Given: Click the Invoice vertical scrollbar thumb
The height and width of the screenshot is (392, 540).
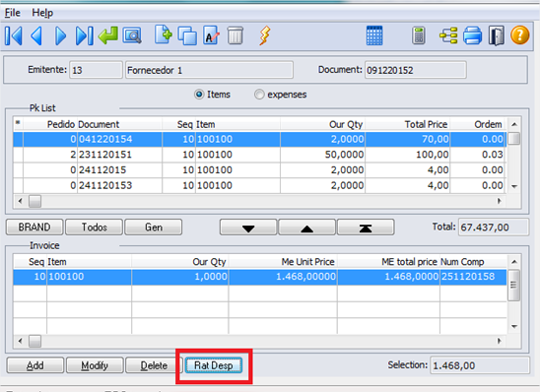Looking at the screenshot, I should [x=514, y=286].
